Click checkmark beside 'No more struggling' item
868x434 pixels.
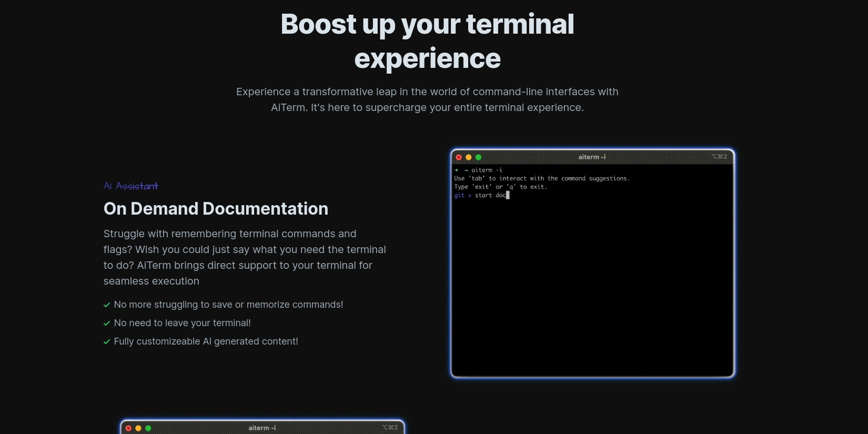[107, 305]
